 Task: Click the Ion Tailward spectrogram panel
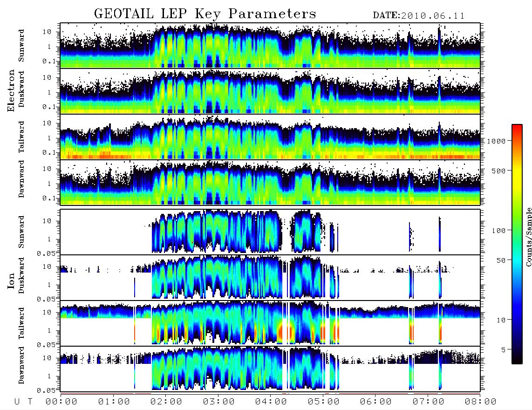click(x=270, y=323)
